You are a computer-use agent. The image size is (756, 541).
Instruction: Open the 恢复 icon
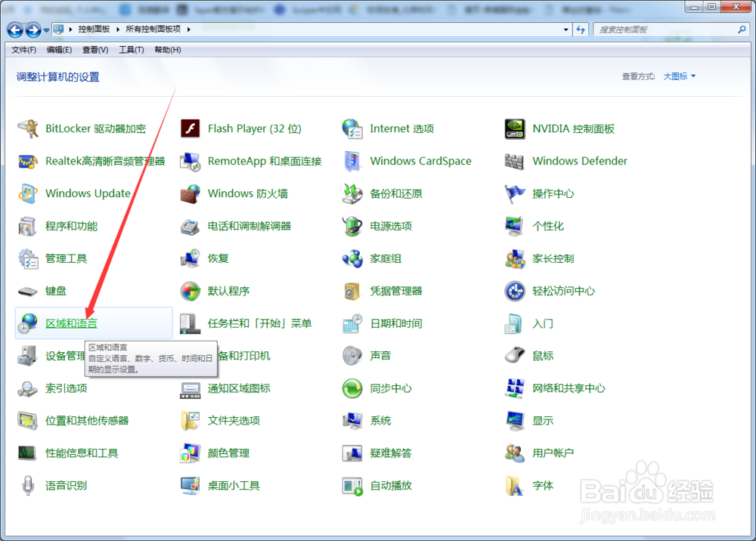pos(191,258)
